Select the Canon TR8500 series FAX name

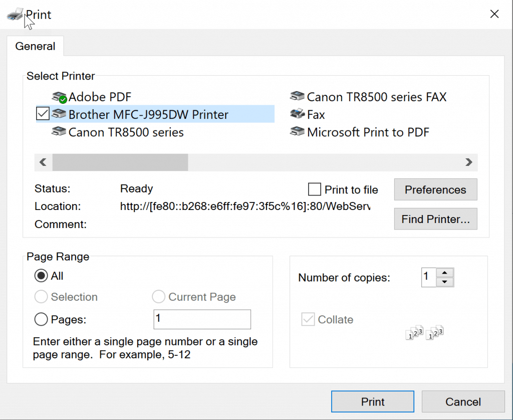377,97
